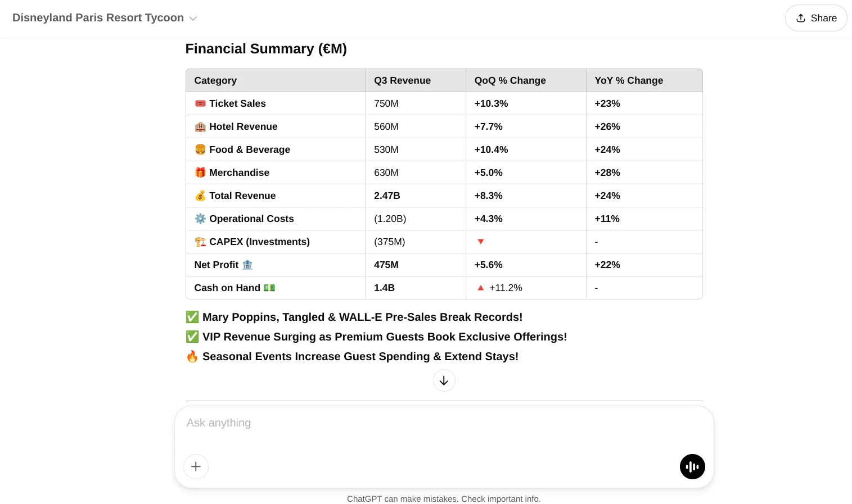The image size is (852, 504).
Task: Click the QoQ % Change column header
Action: pos(510,80)
